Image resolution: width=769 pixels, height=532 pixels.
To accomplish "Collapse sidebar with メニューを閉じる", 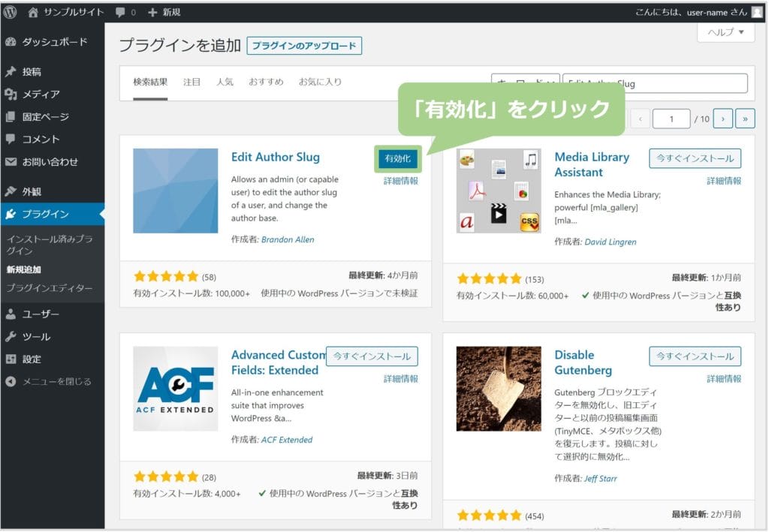I will (x=52, y=382).
